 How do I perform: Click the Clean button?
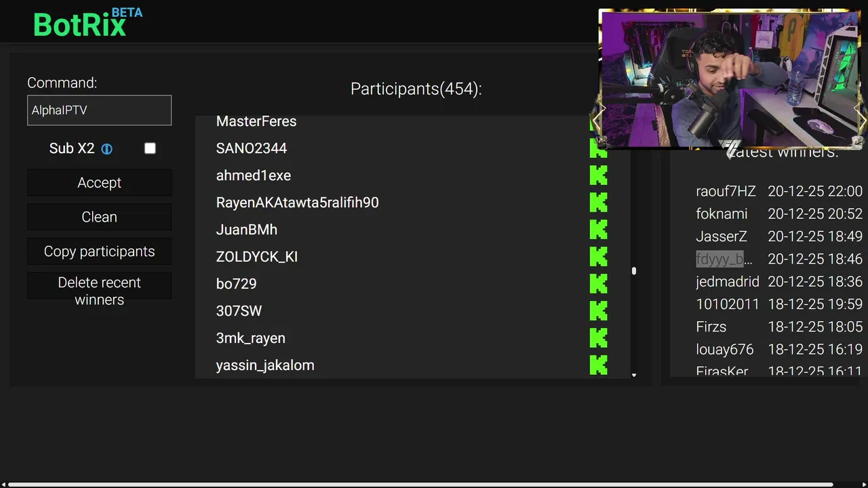(99, 217)
